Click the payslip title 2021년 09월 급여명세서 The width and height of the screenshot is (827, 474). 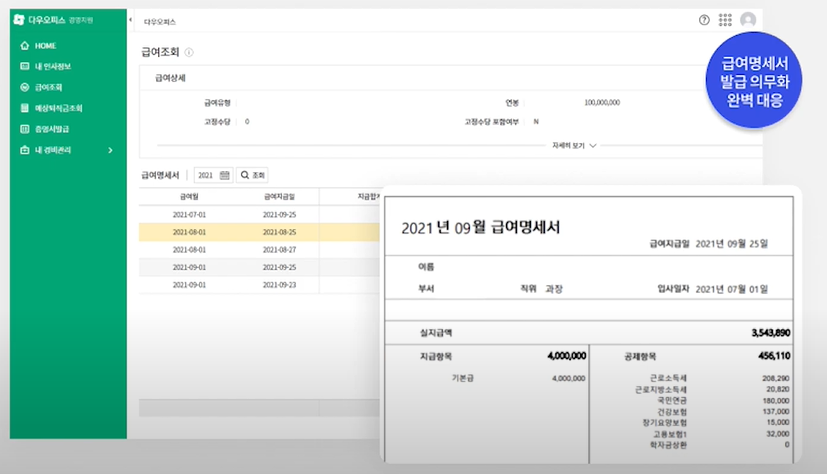[x=480, y=228]
